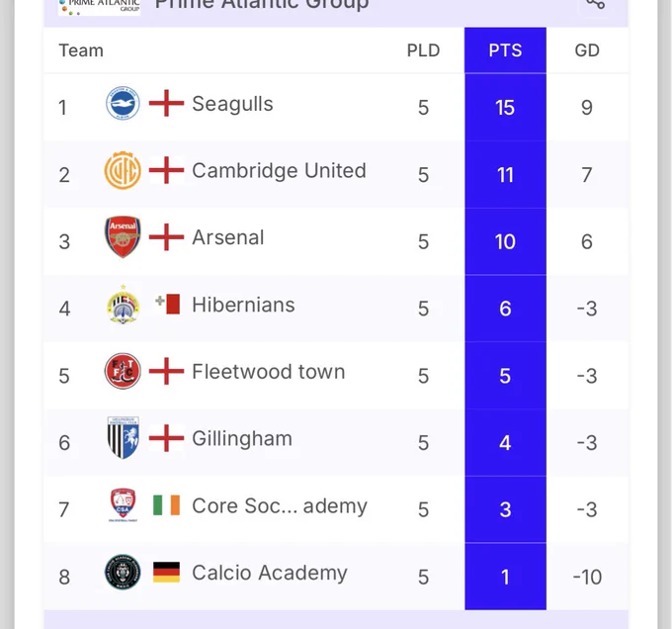Open the Cambridge United team link

click(279, 171)
